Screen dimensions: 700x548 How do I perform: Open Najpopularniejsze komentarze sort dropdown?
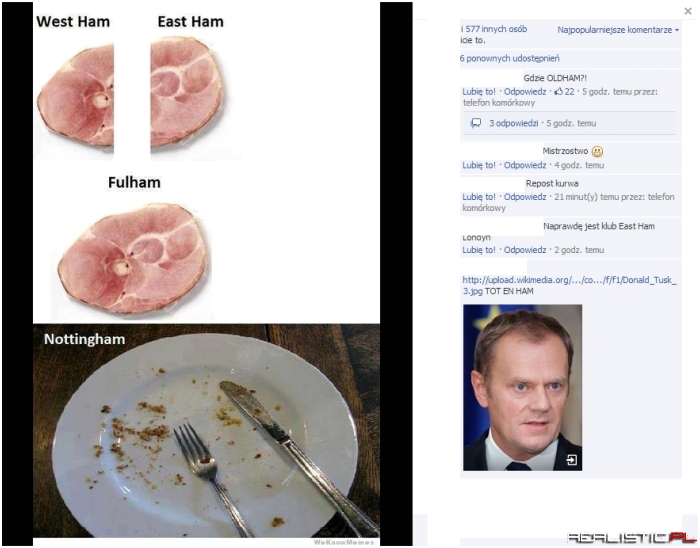click(x=618, y=30)
